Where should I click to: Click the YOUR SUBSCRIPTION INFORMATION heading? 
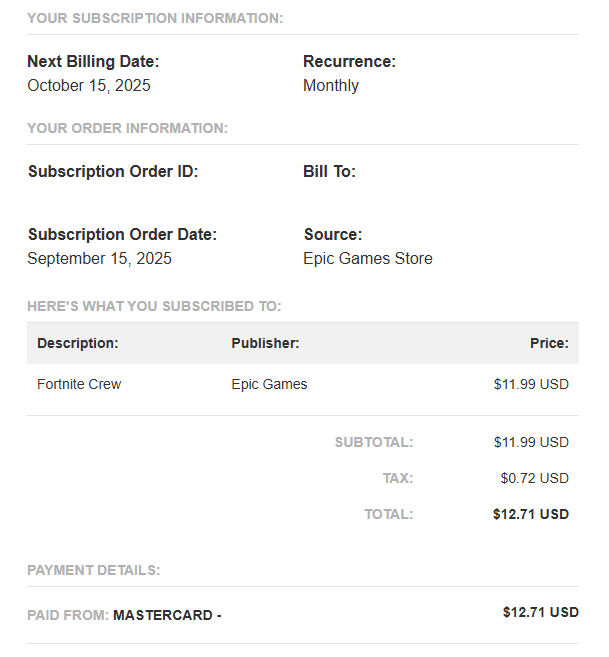click(x=155, y=18)
